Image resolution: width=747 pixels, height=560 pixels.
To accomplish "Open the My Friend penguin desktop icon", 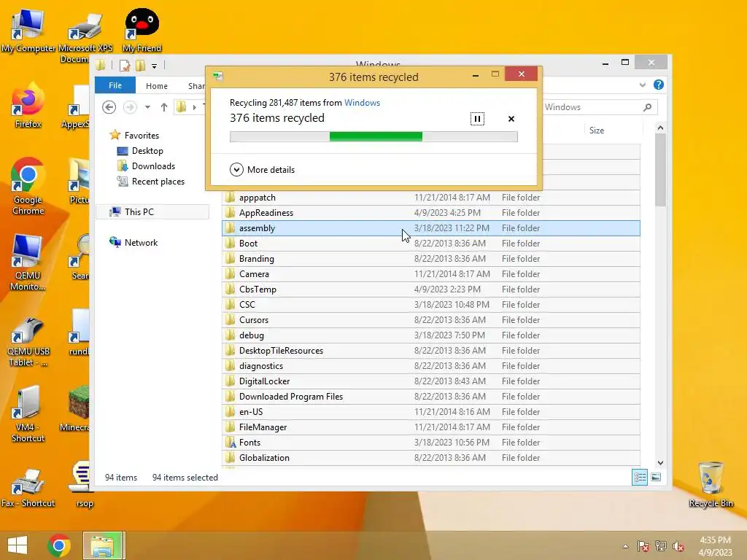I will coord(142,30).
